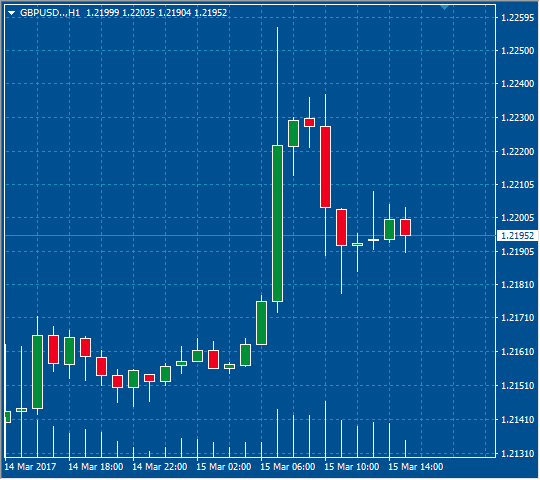This screenshot has height=480, width=540.
Task: Click the GBPUSD..,H1 chart title text
Action: 50,13
